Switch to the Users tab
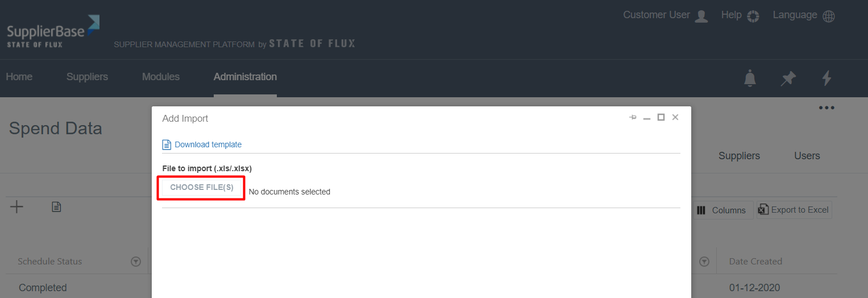Image resolution: width=868 pixels, height=298 pixels. [x=807, y=156]
